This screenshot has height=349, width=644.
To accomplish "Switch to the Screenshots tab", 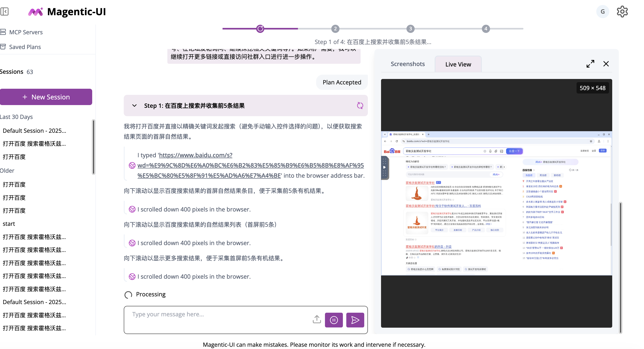I will coord(408,64).
